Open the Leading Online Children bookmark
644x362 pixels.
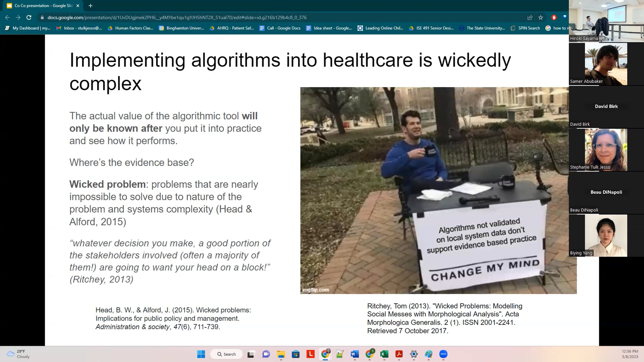380,28
